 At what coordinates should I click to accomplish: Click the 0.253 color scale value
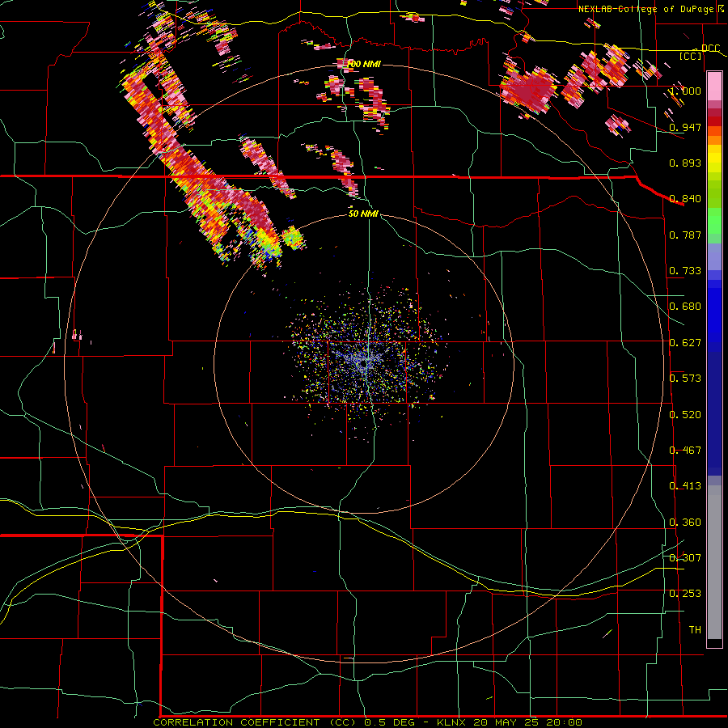(x=685, y=594)
